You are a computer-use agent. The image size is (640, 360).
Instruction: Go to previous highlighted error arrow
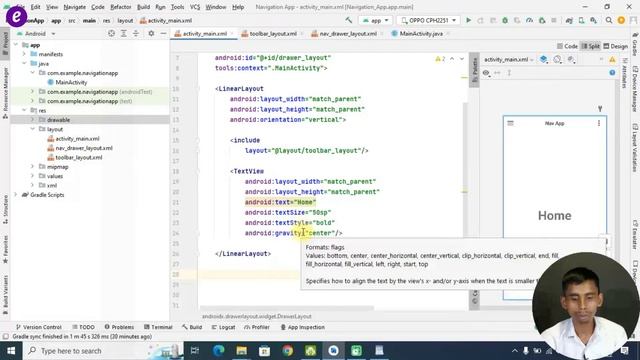(x=452, y=59)
